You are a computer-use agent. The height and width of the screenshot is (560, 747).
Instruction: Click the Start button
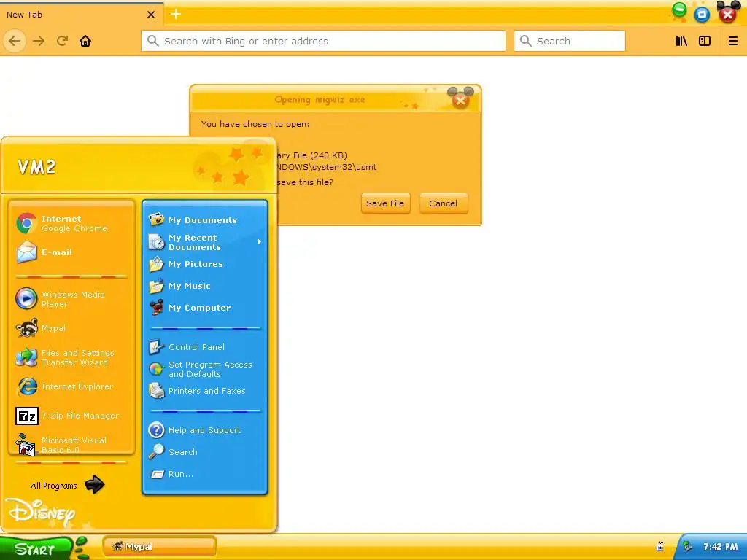36,548
